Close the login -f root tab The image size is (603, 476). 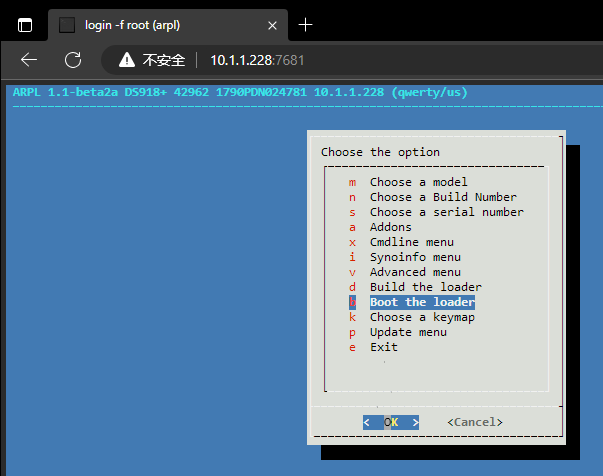[x=272, y=26]
